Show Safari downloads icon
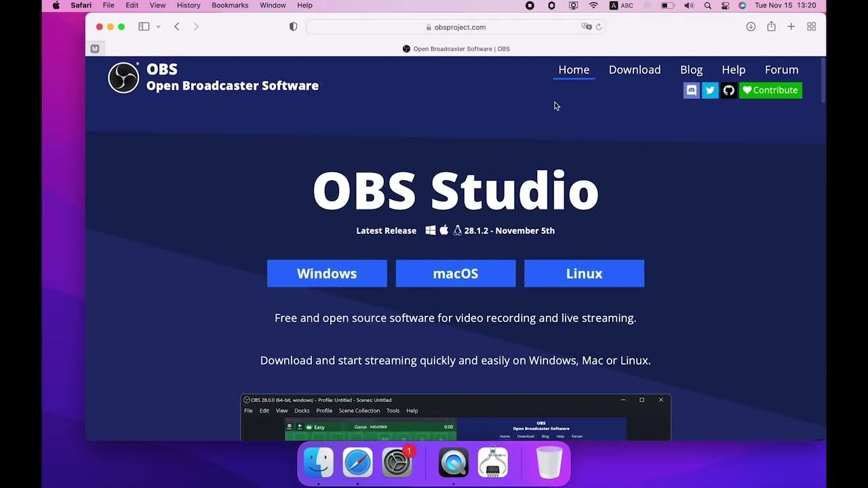Image resolution: width=868 pixels, height=488 pixels. click(x=751, y=26)
